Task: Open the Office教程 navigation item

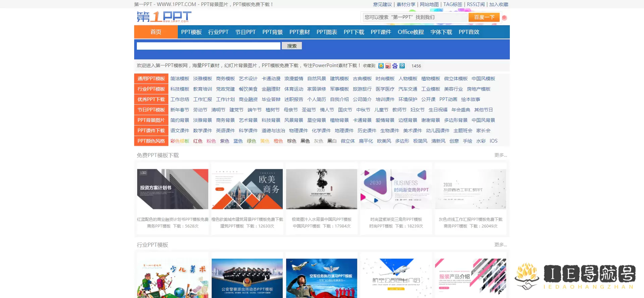Action: point(411,32)
